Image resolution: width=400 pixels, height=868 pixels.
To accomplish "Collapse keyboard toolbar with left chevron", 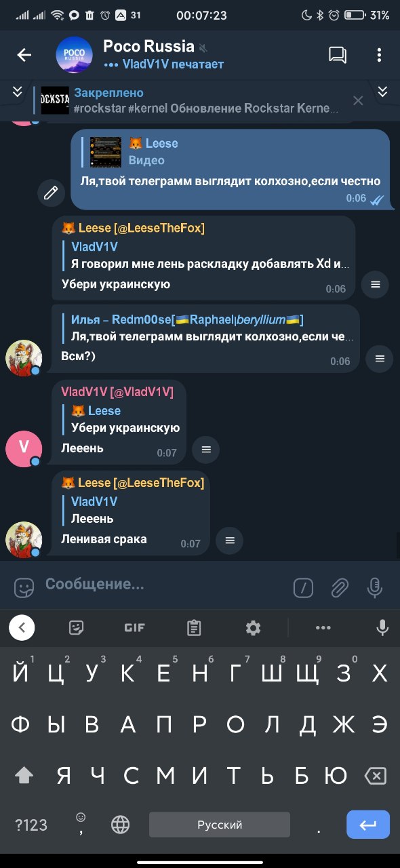I will [22, 628].
